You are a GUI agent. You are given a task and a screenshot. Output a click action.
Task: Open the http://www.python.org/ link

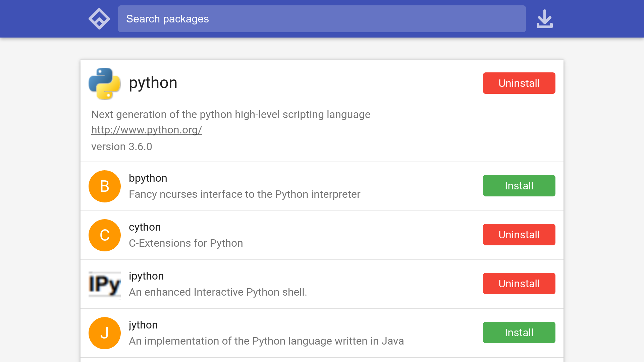click(x=147, y=130)
